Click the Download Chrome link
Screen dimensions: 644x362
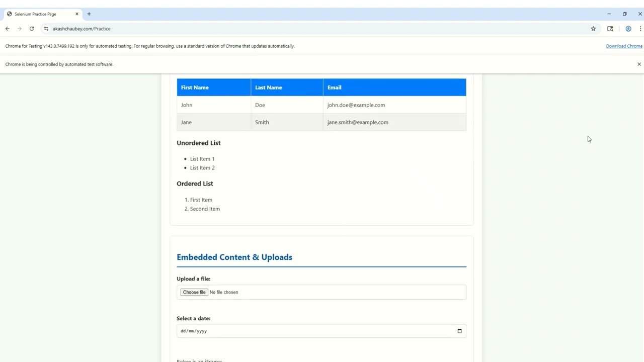pos(624,46)
